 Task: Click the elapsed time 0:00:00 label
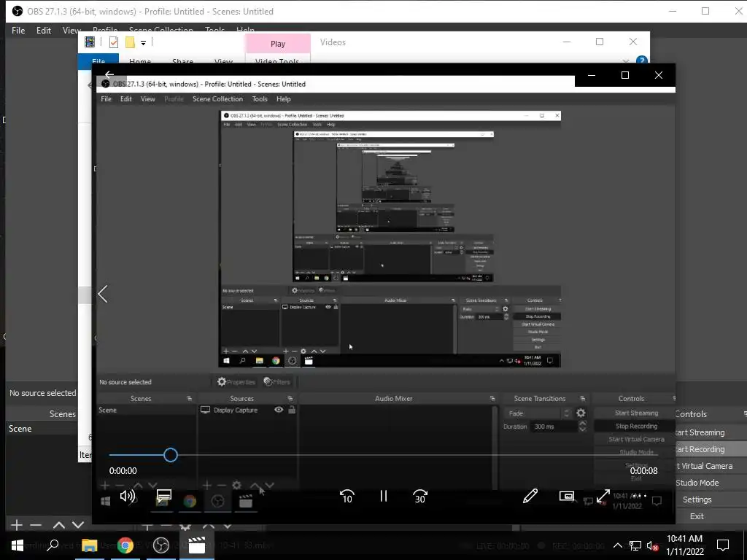point(123,471)
